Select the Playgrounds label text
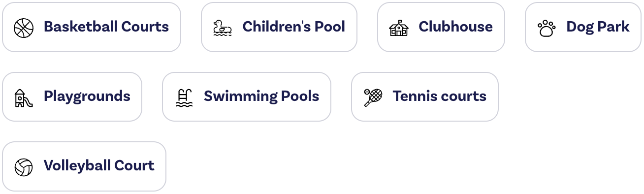 [x=87, y=97]
